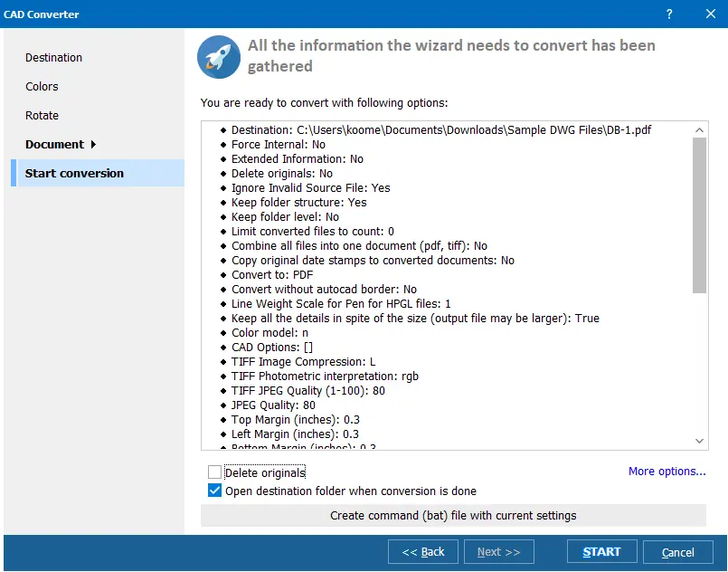Viewport: 728px width, 572px height.
Task: Click the CAD Converter title text
Action: click(42, 14)
